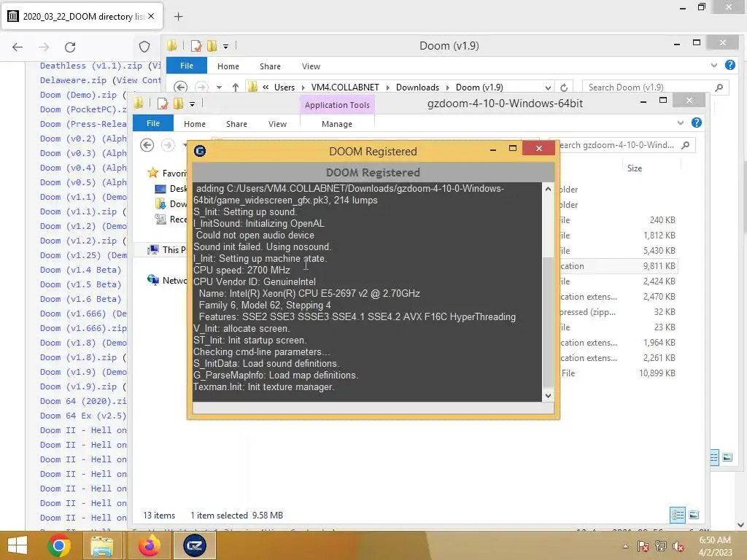747x560 pixels.
Task: Open View tab in Doom (v1.9) window
Action: point(311,66)
